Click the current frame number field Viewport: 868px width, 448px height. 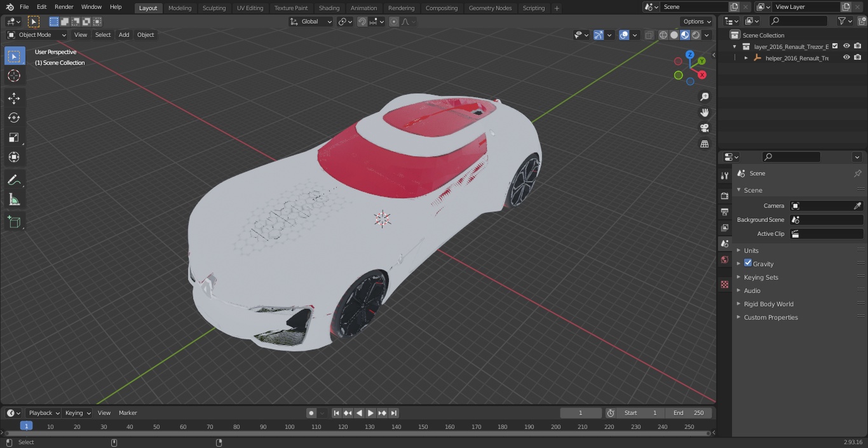581,413
